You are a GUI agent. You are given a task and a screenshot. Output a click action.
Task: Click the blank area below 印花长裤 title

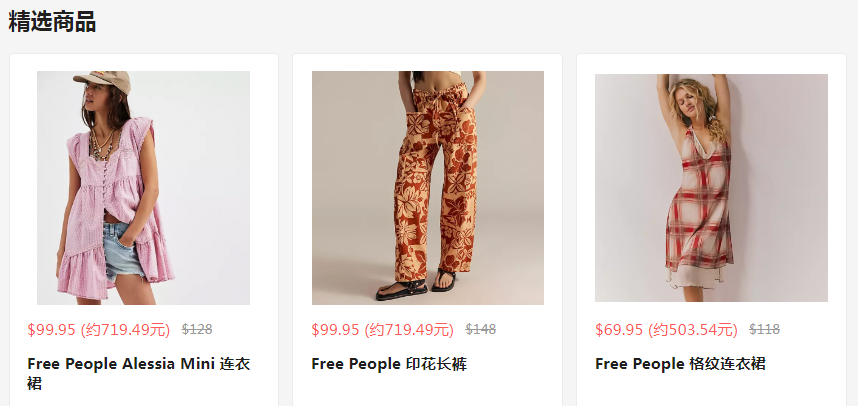pyautogui.click(x=428, y=390)
